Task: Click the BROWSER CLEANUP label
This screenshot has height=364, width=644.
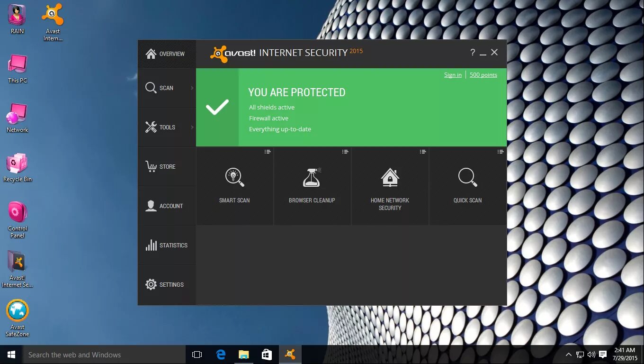Action: (x=312, y=200)
